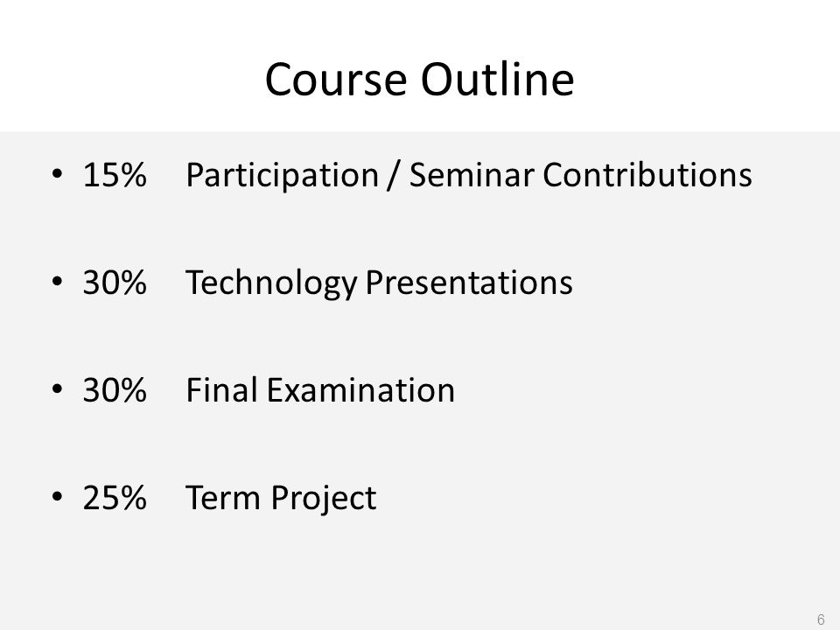This screenshot has width=840, height=630.
Task: Click the word Seminar
Action: (472, 175)
